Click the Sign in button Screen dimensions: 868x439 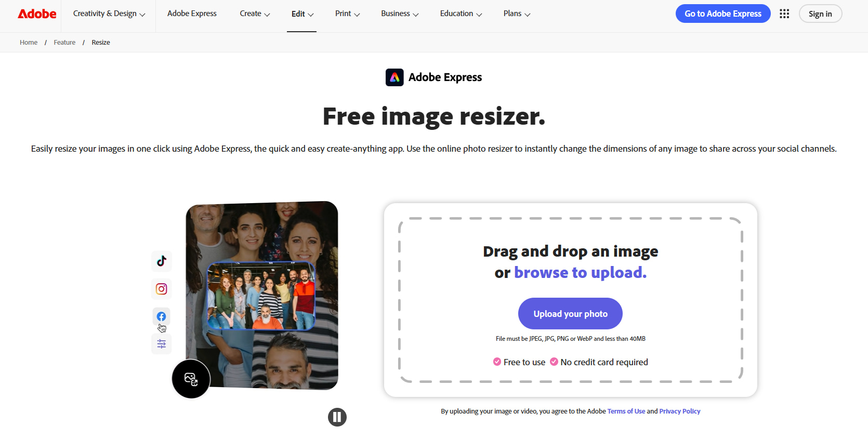coord(820,14)
